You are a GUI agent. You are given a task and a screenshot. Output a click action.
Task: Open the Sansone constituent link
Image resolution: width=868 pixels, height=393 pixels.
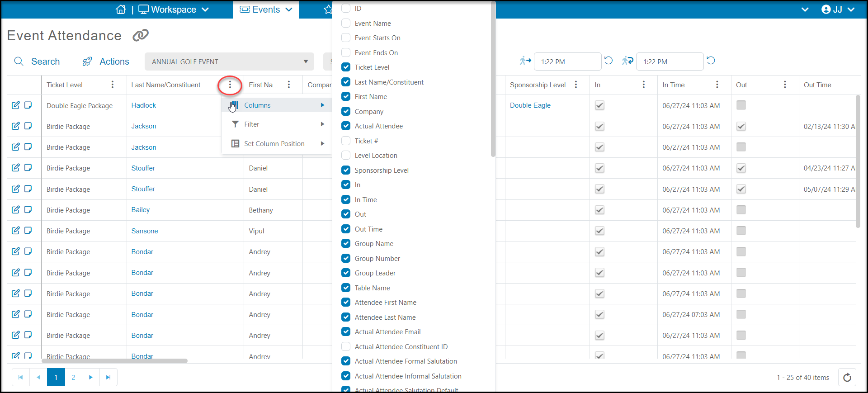(x=145, y=231)
